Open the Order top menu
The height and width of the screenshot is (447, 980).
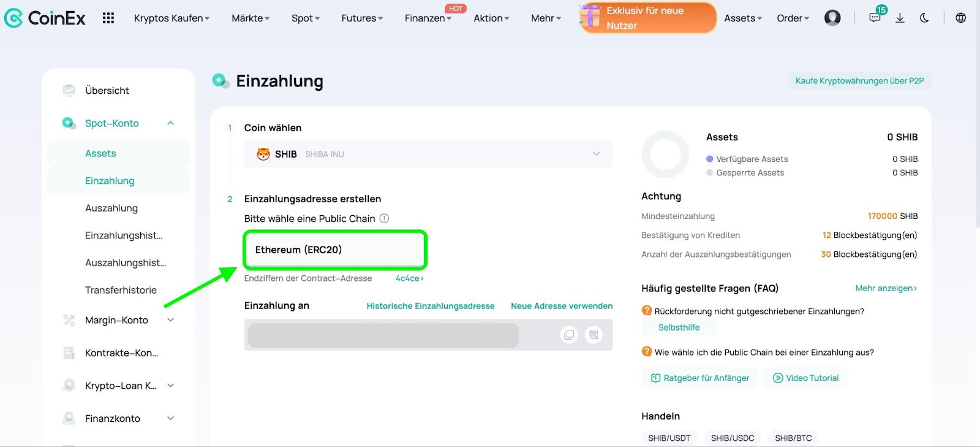coord(793,18)
